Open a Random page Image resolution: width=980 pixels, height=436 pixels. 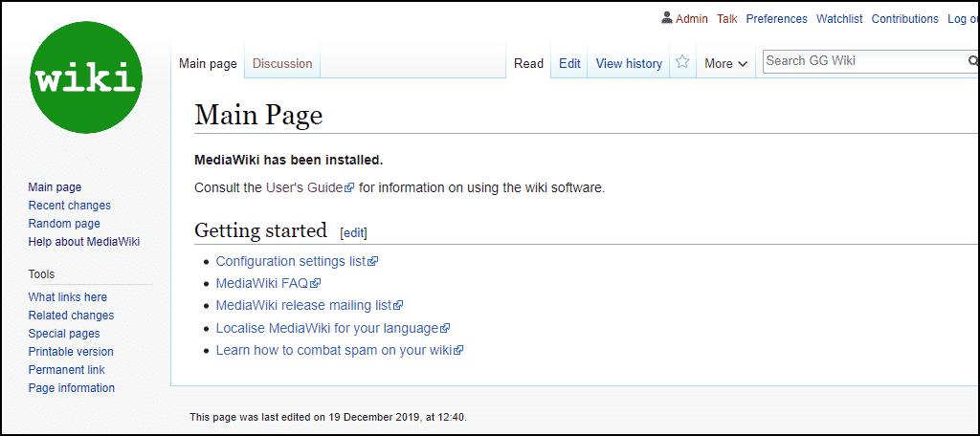click(64, 223)
